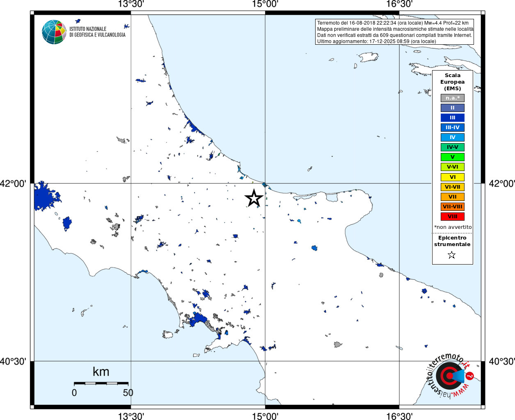Click the black-and-white km scale bar
The height and width of the screenshot is (420, 515).
[x=101, y=383]
